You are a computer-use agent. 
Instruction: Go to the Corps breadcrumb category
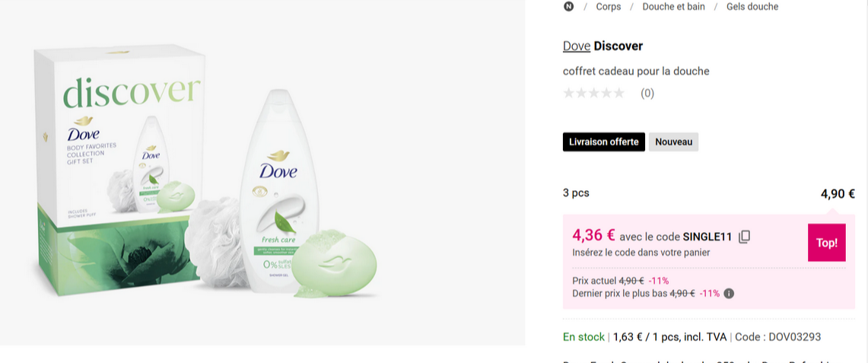pos(608,7)
